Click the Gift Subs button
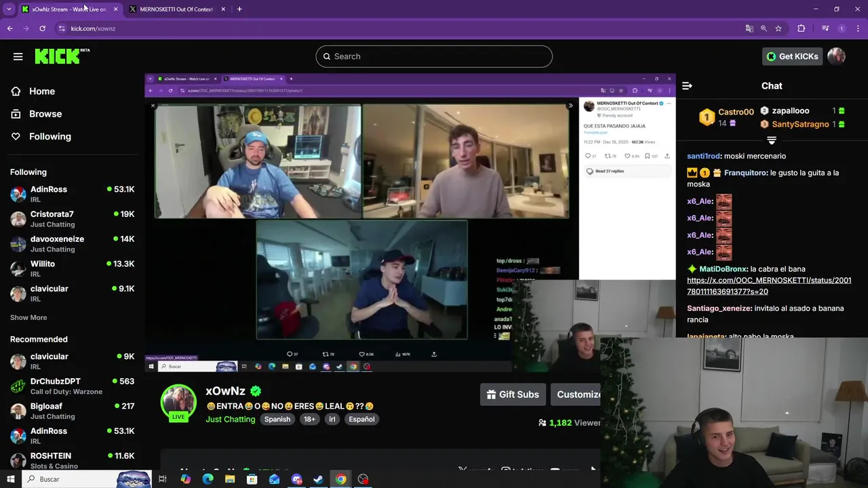The image size is (868, 488). coord(513,394)
